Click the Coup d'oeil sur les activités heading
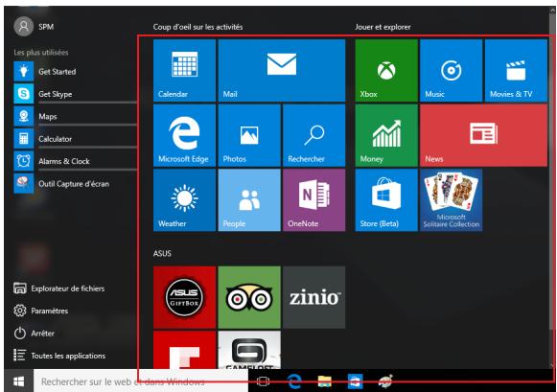 197,27
